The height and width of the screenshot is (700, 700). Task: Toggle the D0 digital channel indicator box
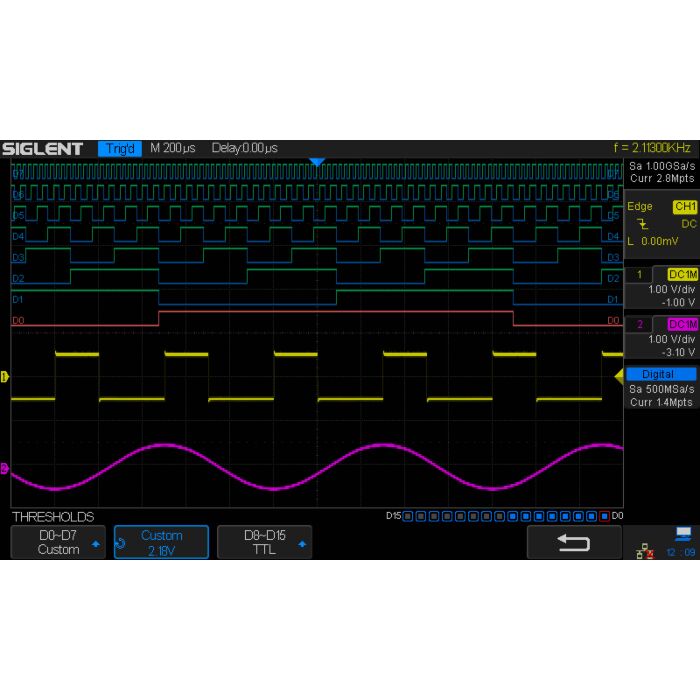pos(604,516)
